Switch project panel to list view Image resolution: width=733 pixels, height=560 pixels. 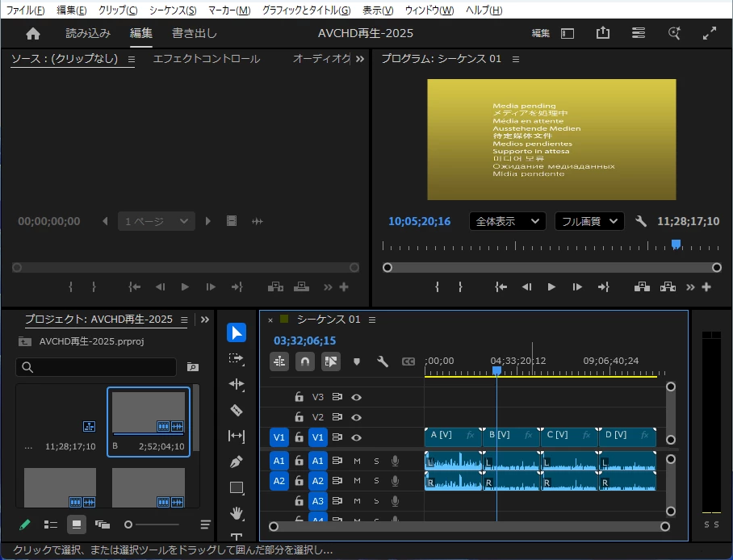[x=51, y=524]
